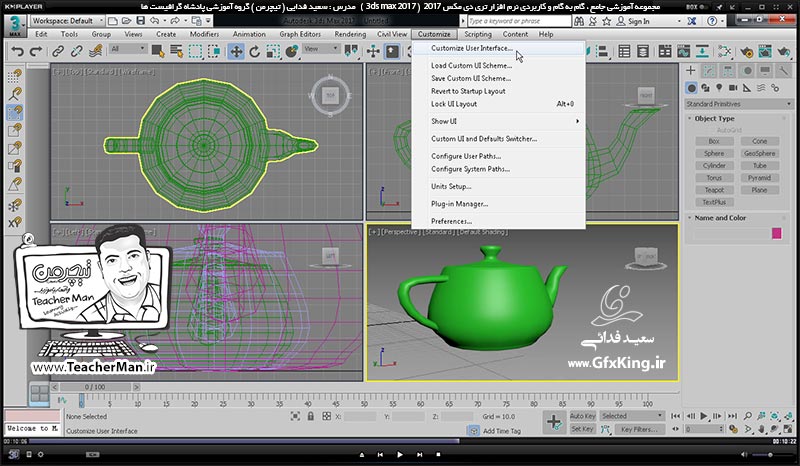Open the Standard Primitives dropdown
Viewport: 800px width, 466px height.
(x=739, y=104)
